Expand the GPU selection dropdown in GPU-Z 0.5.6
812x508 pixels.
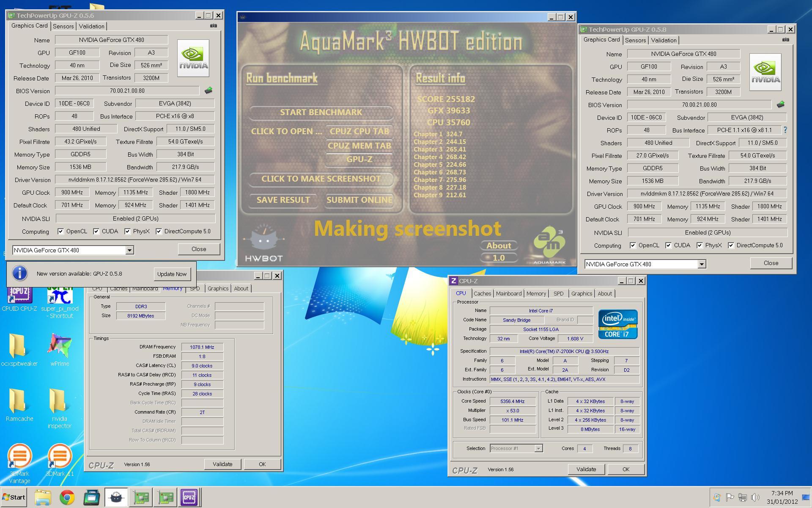click(129, 250)
